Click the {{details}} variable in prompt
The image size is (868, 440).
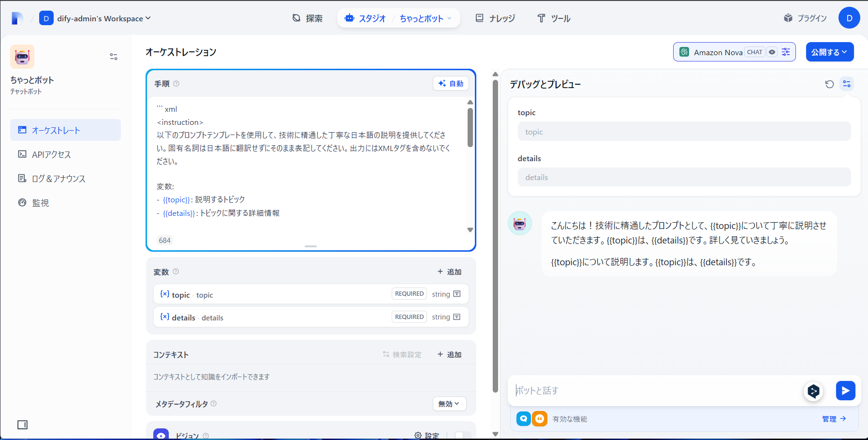point(179,213)
